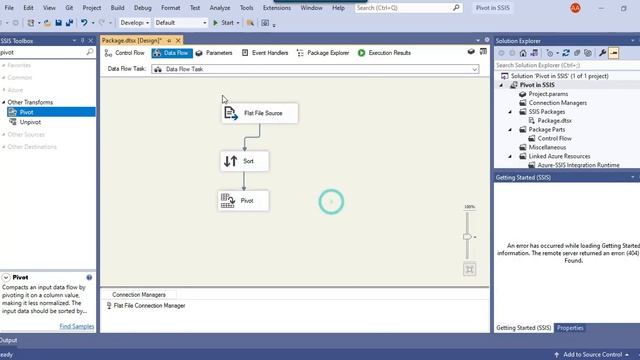Screen dimensions: 640x360
Task: Click the Undo arrow icon
Action: click(84, 23)
